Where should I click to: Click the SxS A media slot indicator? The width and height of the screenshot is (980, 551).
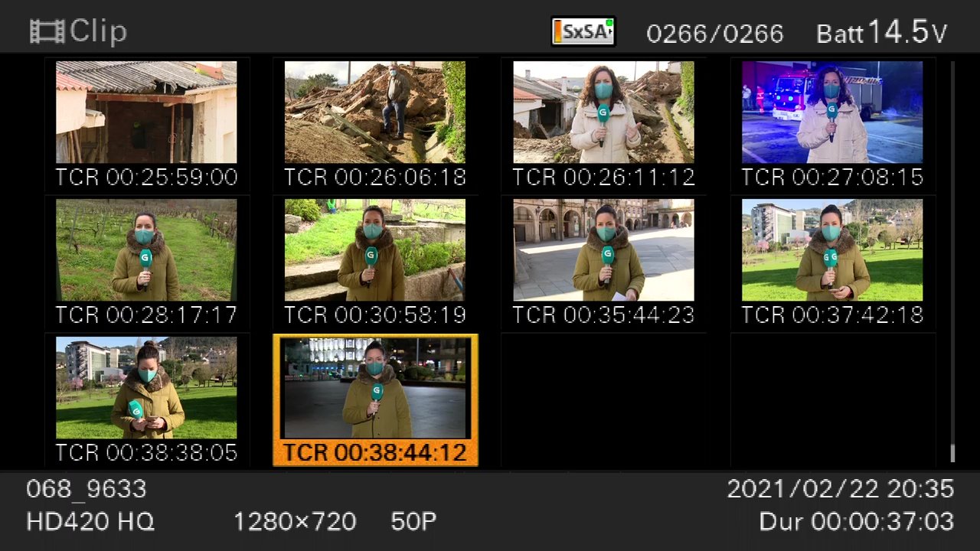pyautogui.click(x=583, y=31)
